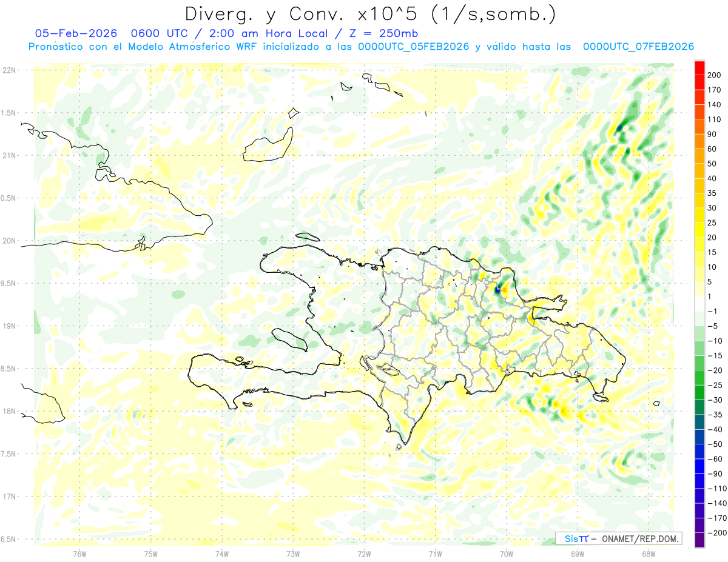Click the '9.5N' latitude axis label

8,283
